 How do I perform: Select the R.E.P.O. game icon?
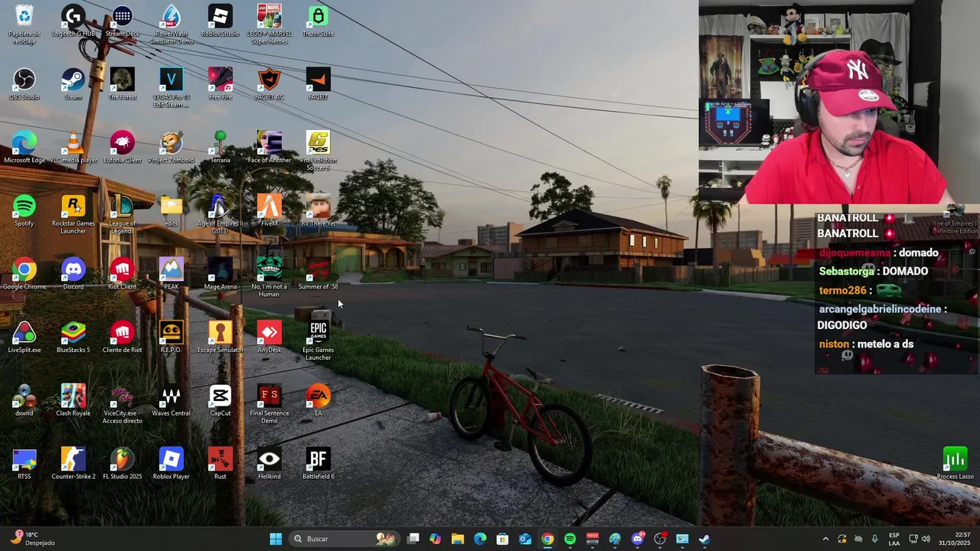(x=171, y=337)
